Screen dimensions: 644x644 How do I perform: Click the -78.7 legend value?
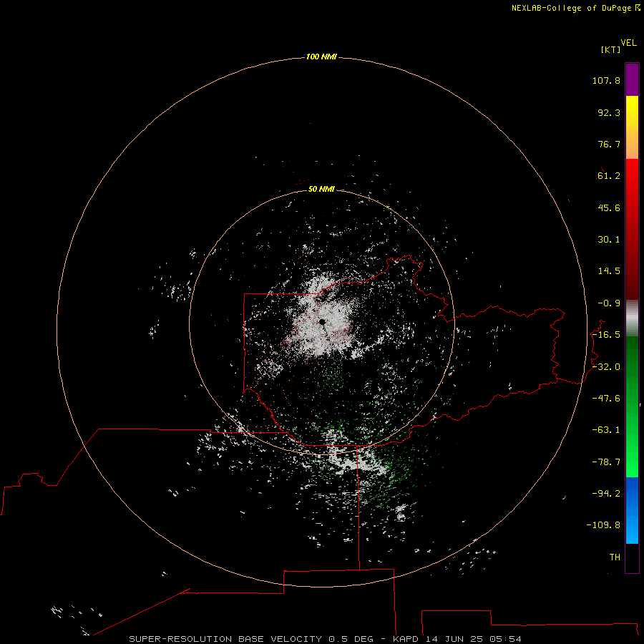point(606,462)
